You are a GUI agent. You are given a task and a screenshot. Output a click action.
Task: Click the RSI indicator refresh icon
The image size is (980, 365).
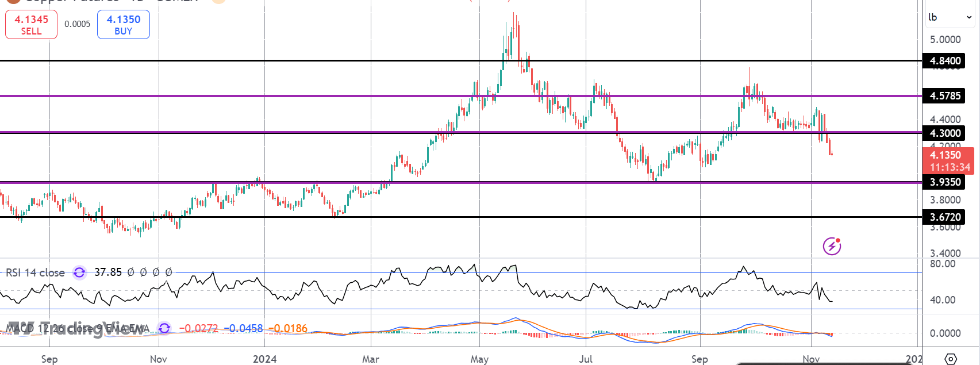coord(79,272)
